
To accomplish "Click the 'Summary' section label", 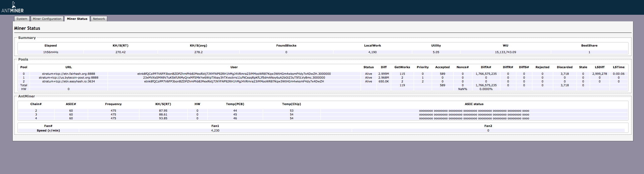I will tap(27, 38).
